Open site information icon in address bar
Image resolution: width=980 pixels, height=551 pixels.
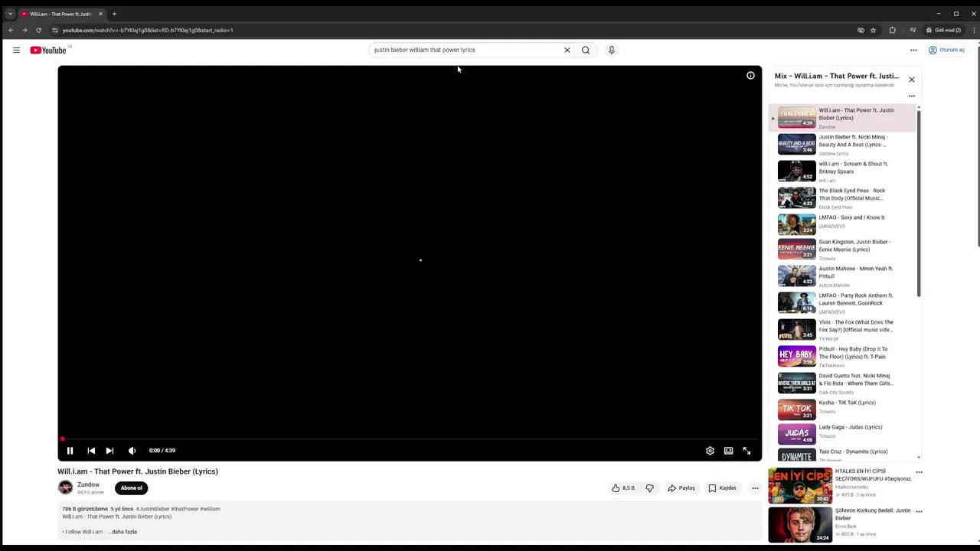click(x=55, y=30)
